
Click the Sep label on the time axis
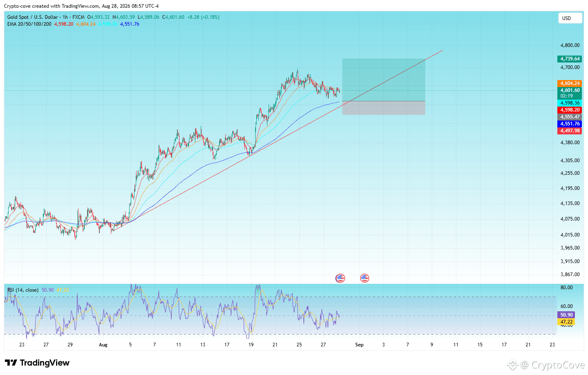point(359,345)
